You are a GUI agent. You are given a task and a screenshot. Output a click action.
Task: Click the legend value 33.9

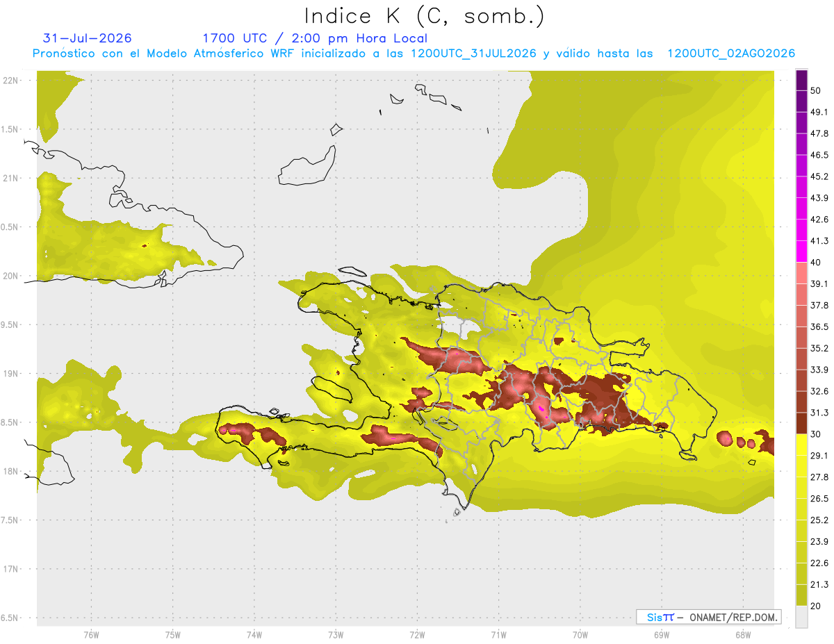point(819,370)
